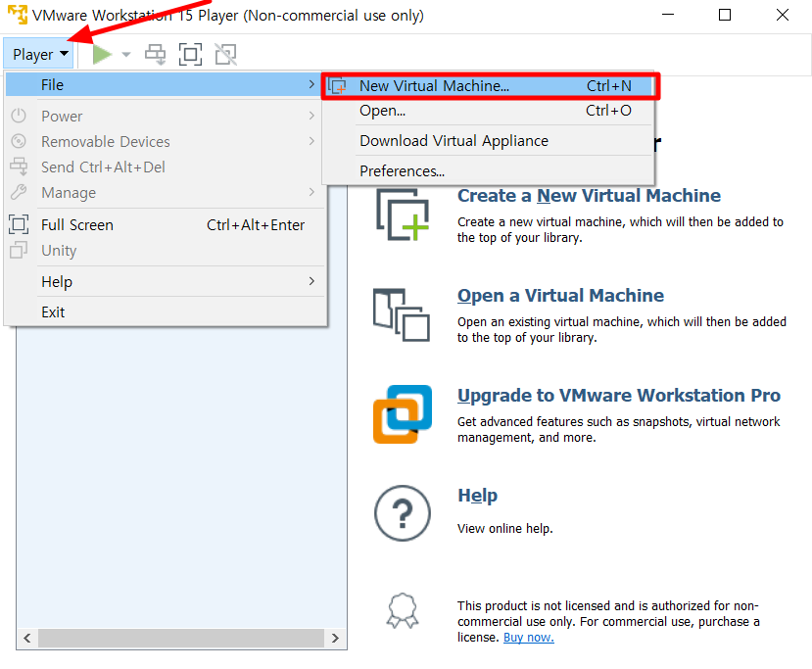The width and height of the screenshot is (812, 669).
Task: Click library scrollbar left arrow
Action: [26, 638]
